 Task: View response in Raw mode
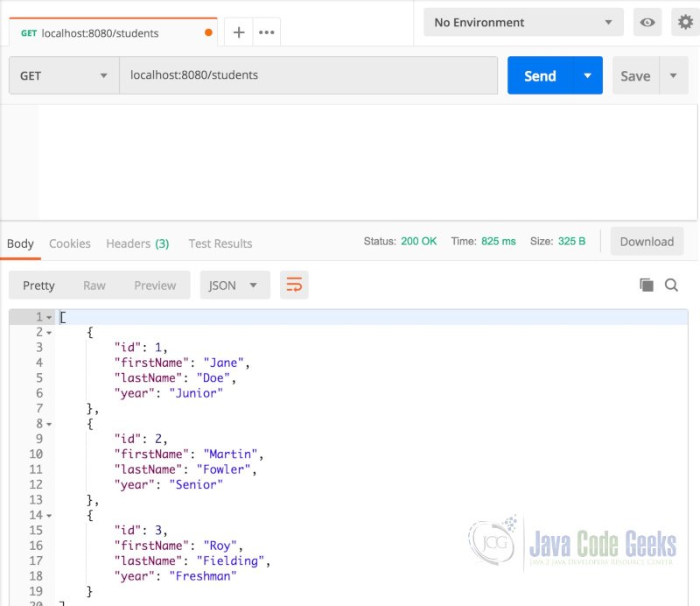[x=94, y=285]
